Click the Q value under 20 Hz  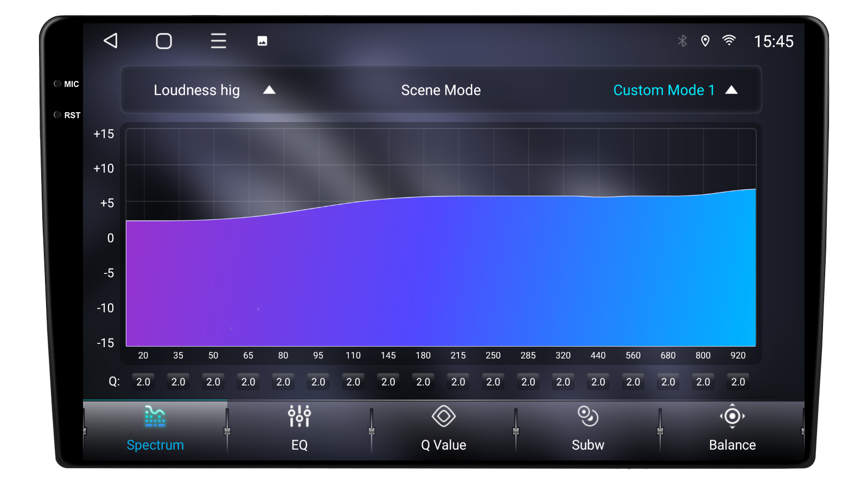pos(143,382)
